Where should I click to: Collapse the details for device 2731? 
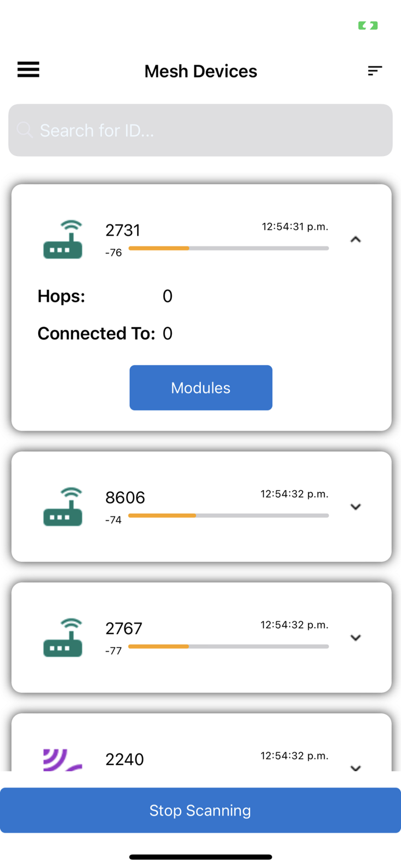[356, 239]
